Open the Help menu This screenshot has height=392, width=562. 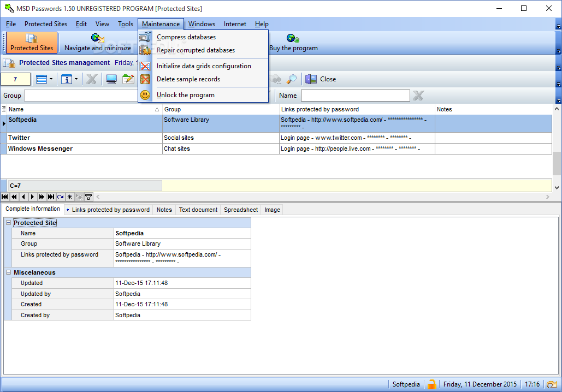(262, 24)
